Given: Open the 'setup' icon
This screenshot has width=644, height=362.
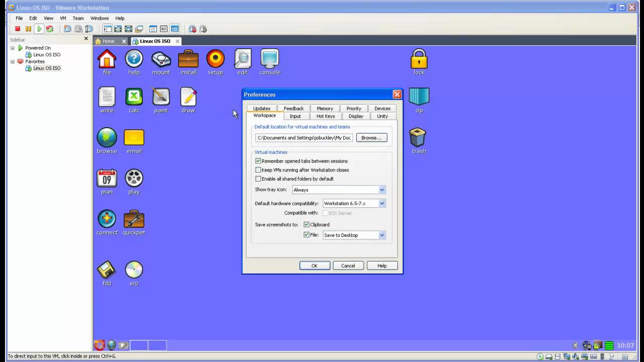Looking at the screenshot, I should tap(215, 62).
